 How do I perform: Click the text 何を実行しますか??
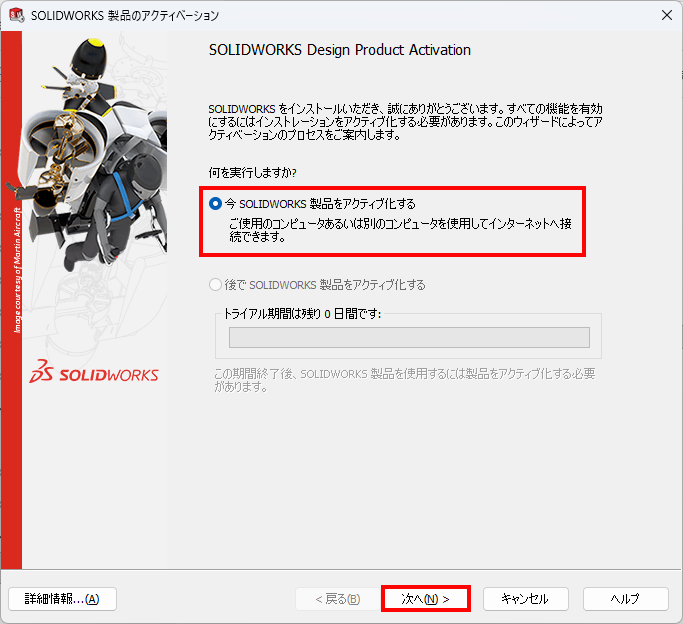pyautogui.click(x=253, y=173)
